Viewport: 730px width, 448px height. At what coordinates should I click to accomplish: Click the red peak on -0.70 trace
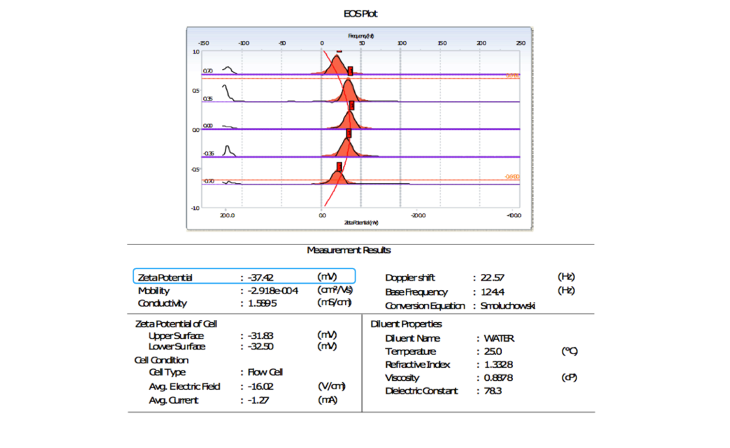(337, 177)
